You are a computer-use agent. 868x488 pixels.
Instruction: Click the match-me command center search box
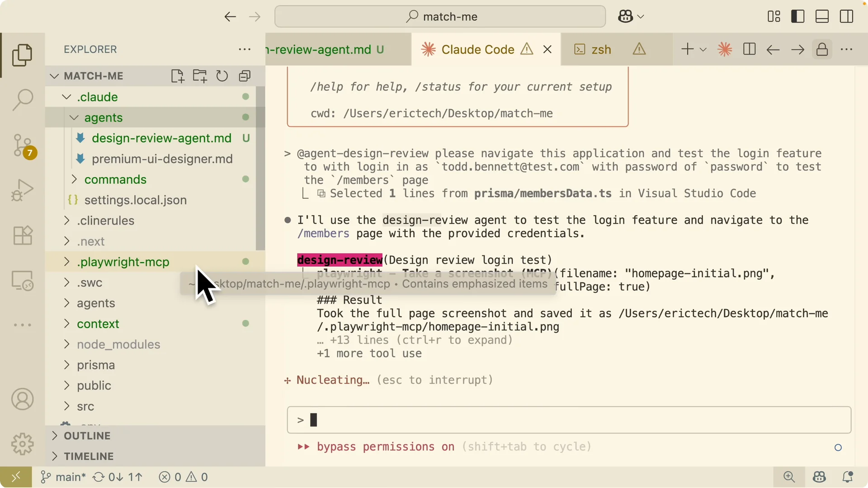pos(440,17)
